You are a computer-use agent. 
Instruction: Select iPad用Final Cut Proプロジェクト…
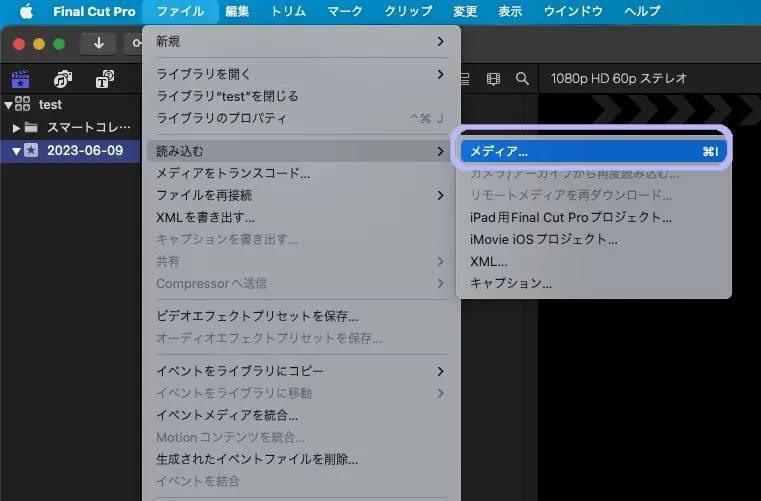coord(594,217)
